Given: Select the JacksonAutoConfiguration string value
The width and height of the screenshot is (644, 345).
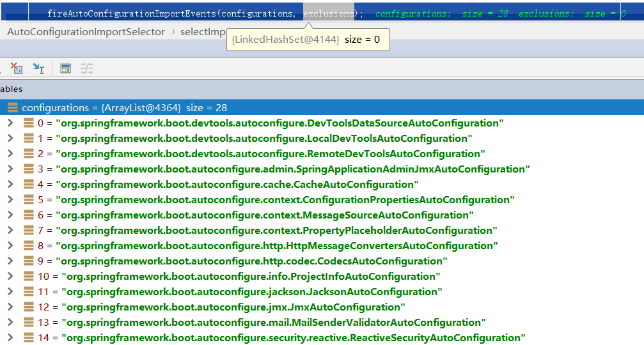Looking at the screenshot, I should coord(252,292).
